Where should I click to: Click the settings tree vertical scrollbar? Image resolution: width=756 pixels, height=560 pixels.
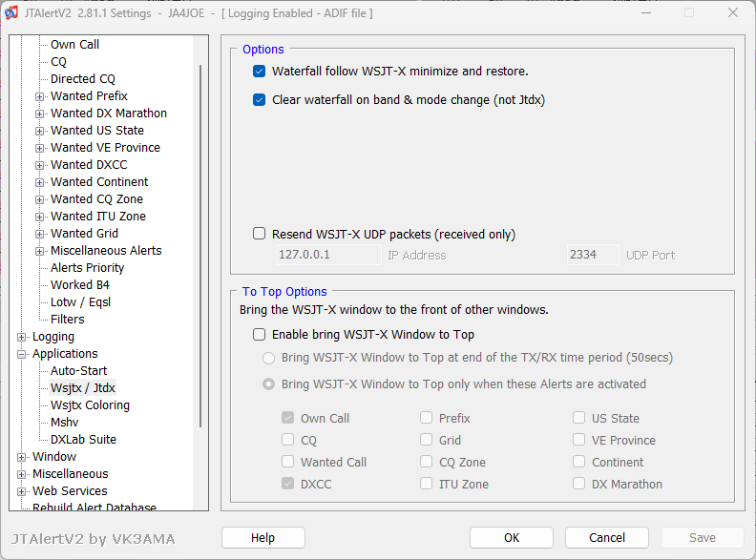(200, 246)
